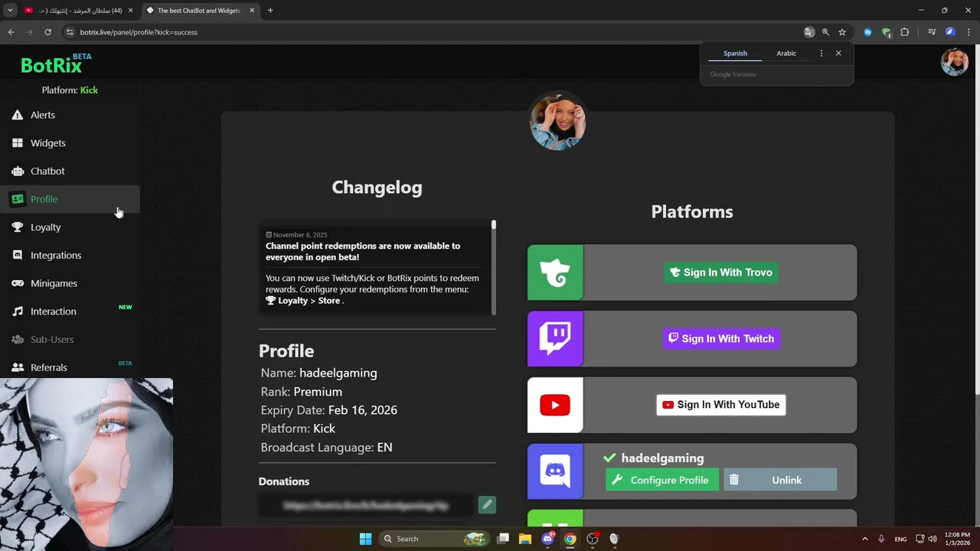The height and width of the screenshot is (551, 980).
Task: Open Discord from the taskbar
Action: (x=547, y=539)
